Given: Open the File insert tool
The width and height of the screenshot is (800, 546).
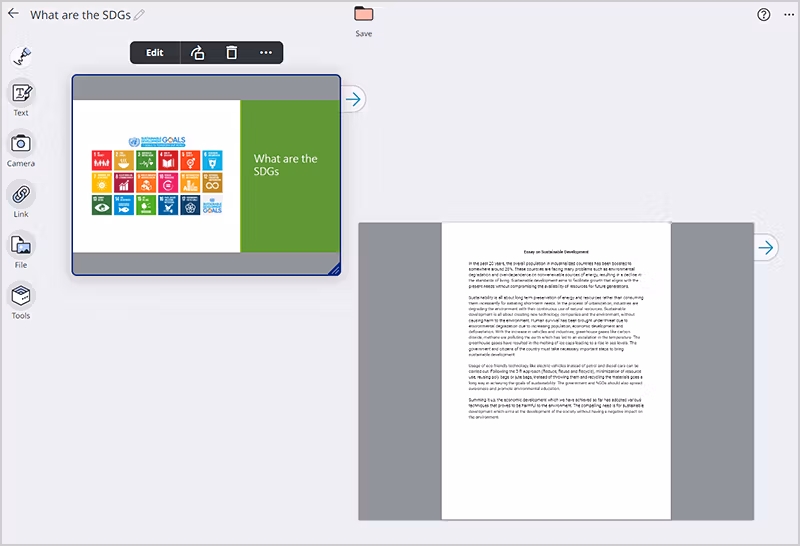Looking at the screenshot, I should coord(21,246).
